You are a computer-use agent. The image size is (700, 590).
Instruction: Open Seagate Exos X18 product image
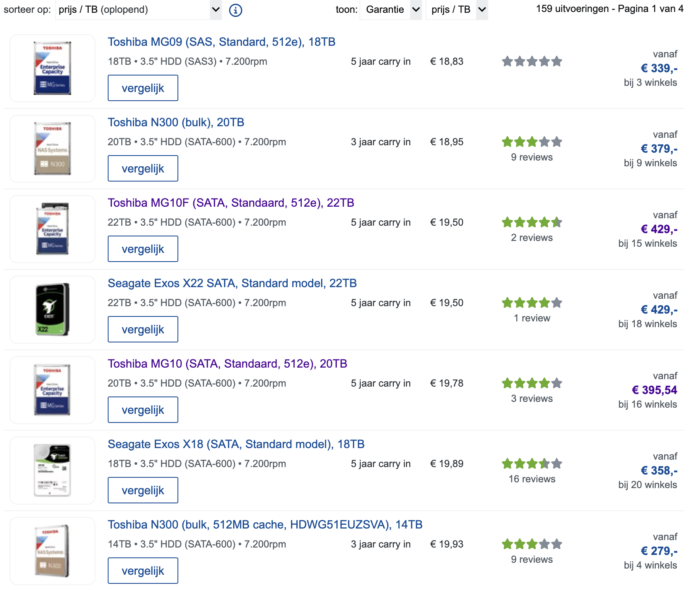click(x=52, y=470)
